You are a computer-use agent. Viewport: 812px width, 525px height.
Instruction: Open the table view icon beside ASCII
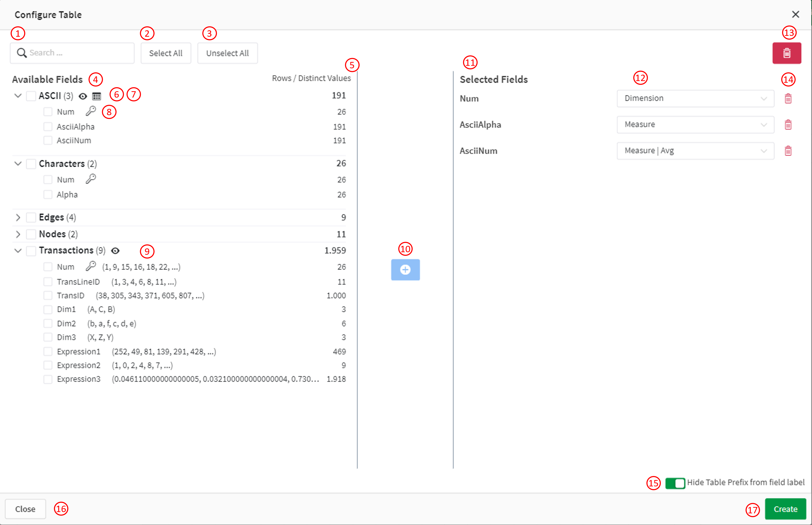tap(97, 96)
